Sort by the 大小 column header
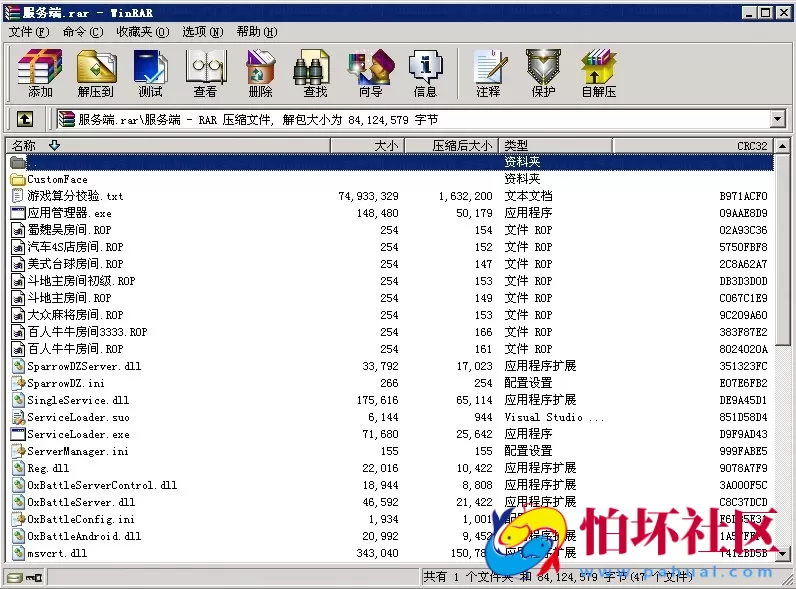The height and width of the screenshot is (589, 796). pos(368,146)
